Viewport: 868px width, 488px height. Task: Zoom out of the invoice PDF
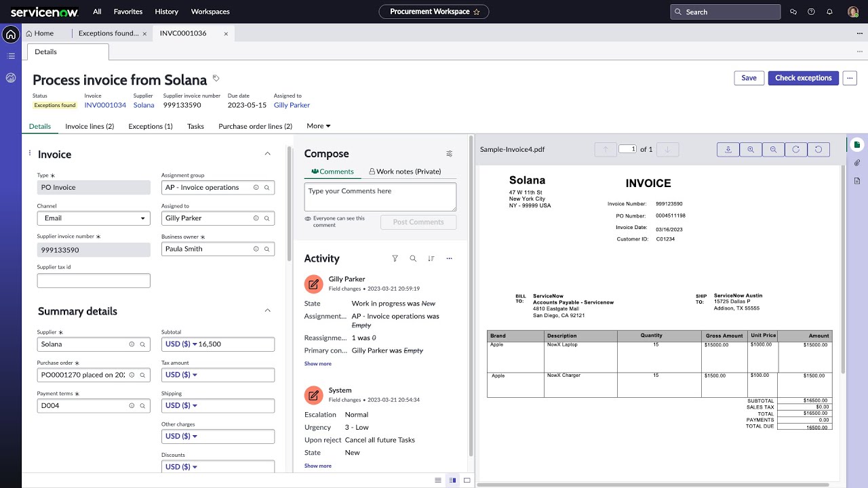773,149
